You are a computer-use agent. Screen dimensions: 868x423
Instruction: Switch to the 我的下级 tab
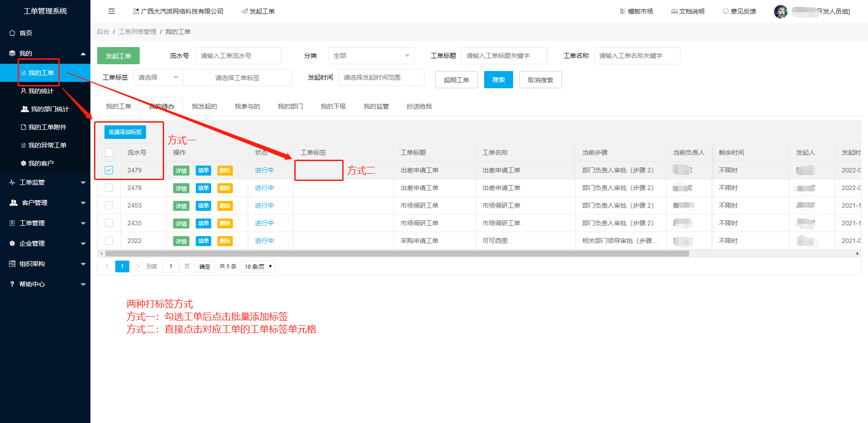pyautogui.click(x=333, y=106)
